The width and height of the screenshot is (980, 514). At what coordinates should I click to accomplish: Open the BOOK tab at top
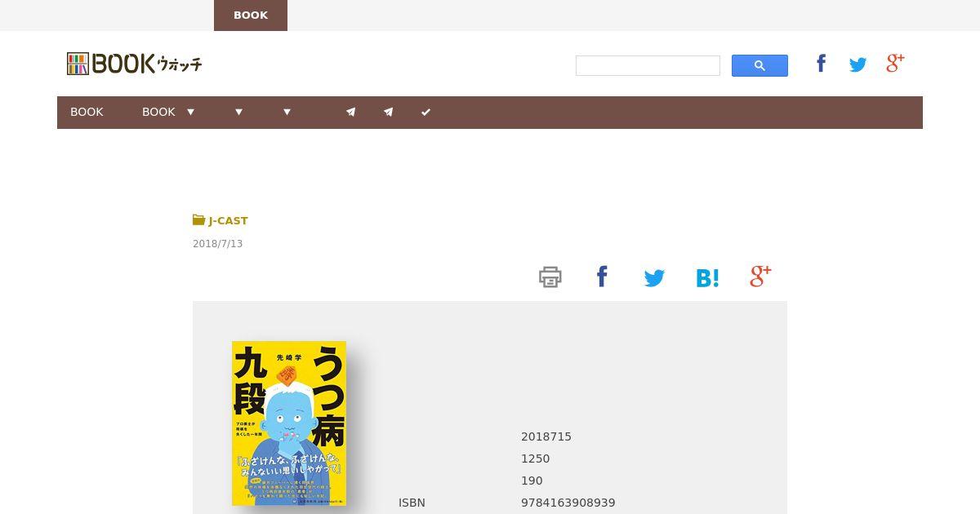click(x=251, y=16)
